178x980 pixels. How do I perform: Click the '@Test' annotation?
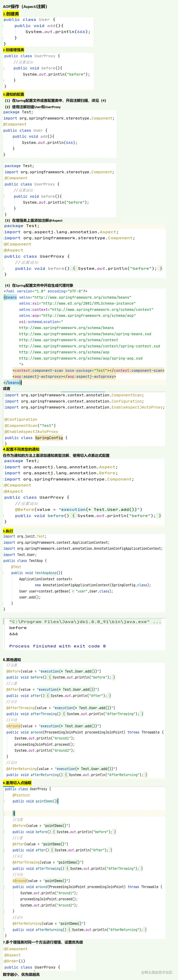click(16, 567)
